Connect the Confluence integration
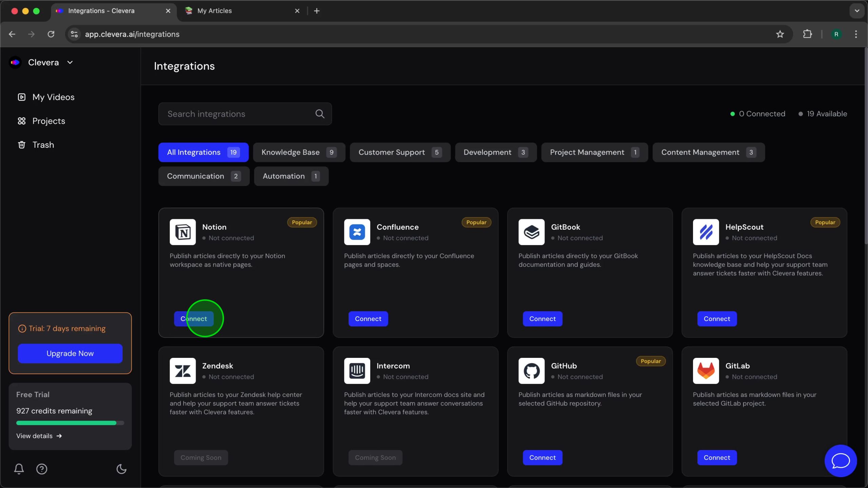This screenshot has height=488, width=868. click(x=368, y=319)
